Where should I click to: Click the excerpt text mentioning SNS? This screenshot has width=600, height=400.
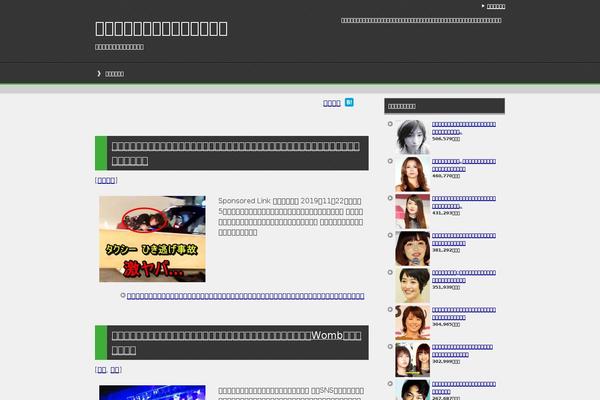[x=291, y=393]
